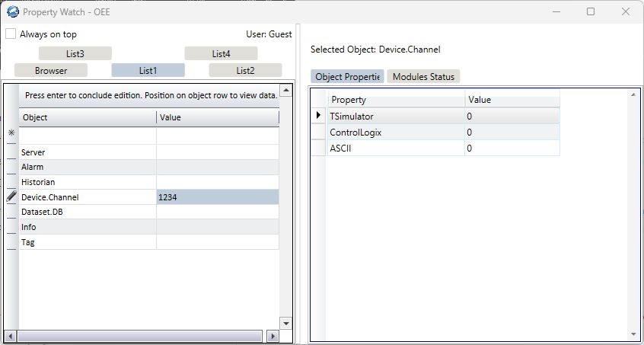Click the Value column header in properties grid
This screenshot has height=345, width=644.
pyautogui.click(x=512, y=100)
